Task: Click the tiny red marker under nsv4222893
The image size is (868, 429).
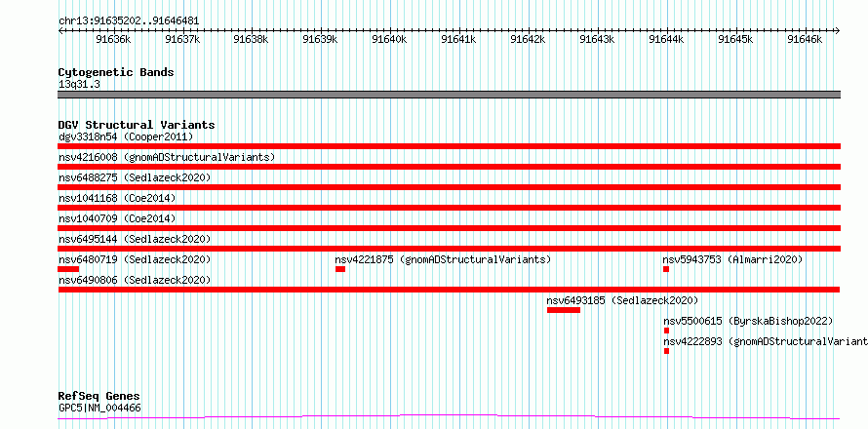Action: point(666,351)
